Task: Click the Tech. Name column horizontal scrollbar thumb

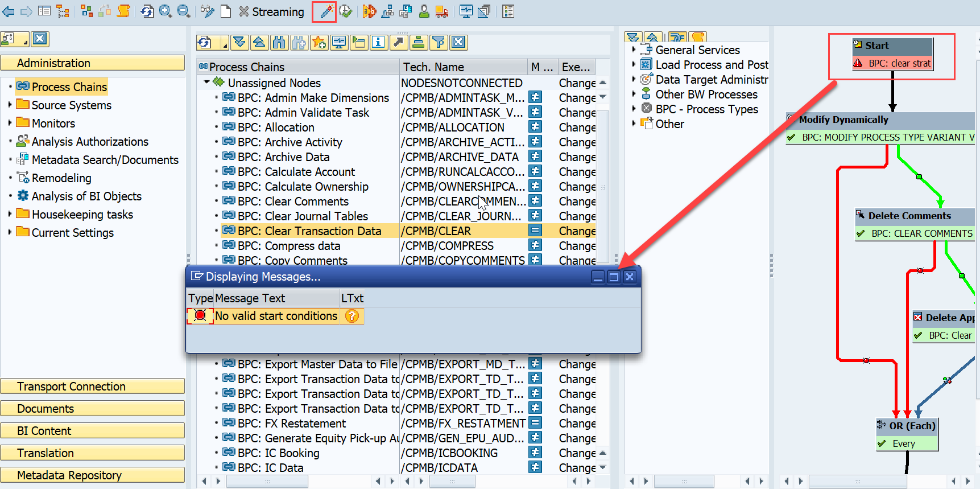Action: coord(452,482)
